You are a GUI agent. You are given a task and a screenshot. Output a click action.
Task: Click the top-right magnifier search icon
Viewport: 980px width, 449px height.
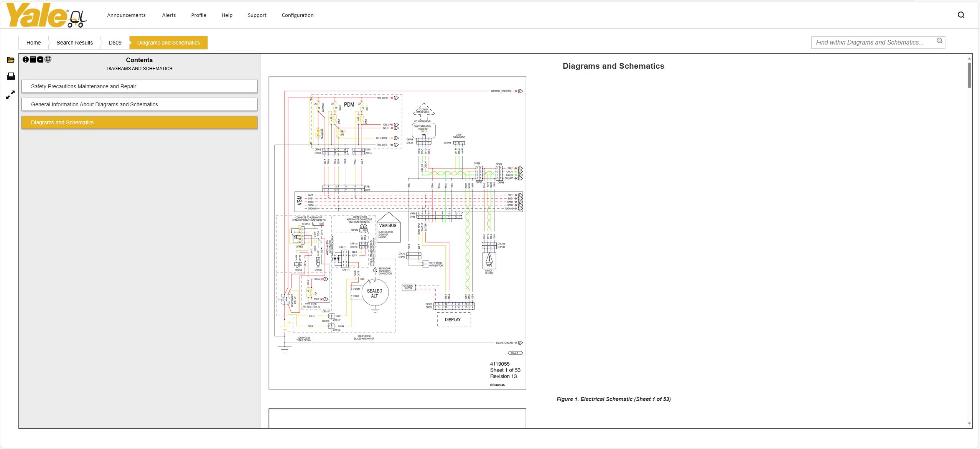pos(961,15)
